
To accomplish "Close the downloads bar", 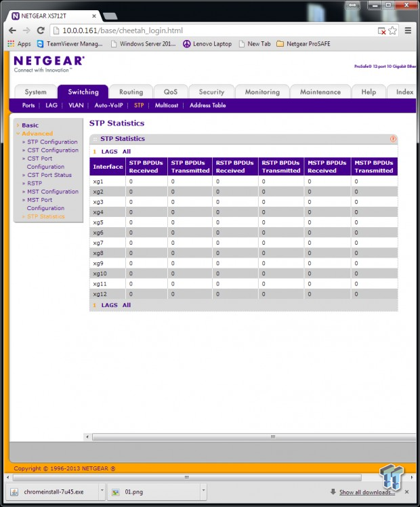I will point(406,492).
